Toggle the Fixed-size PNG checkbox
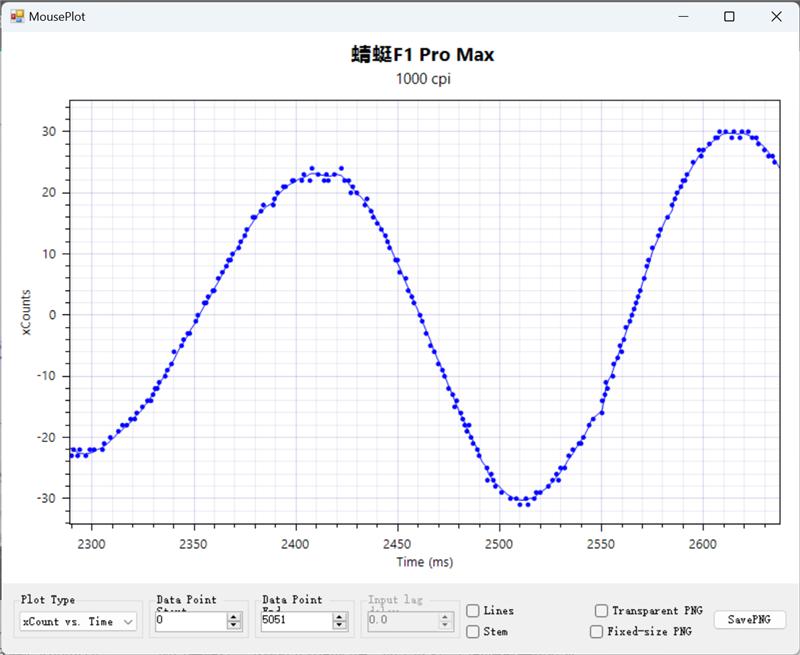This screenshot has height=655, width=800. point(597,631)
